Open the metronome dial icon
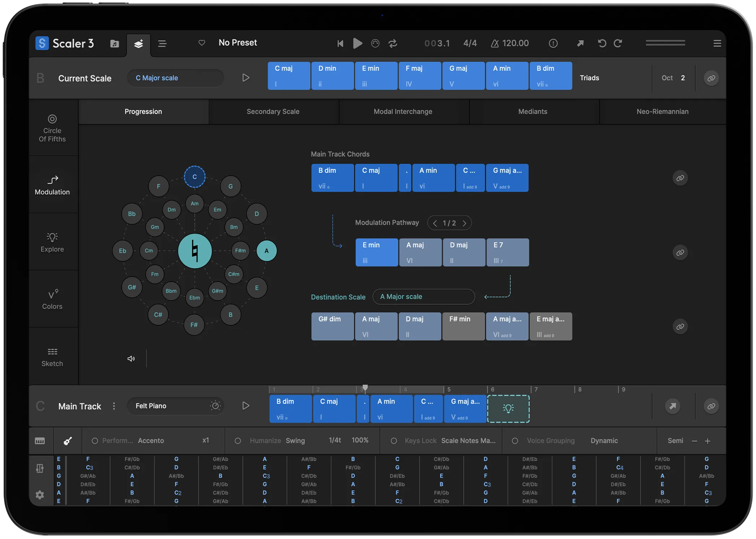756x539 pixels. tap(375, 44)
